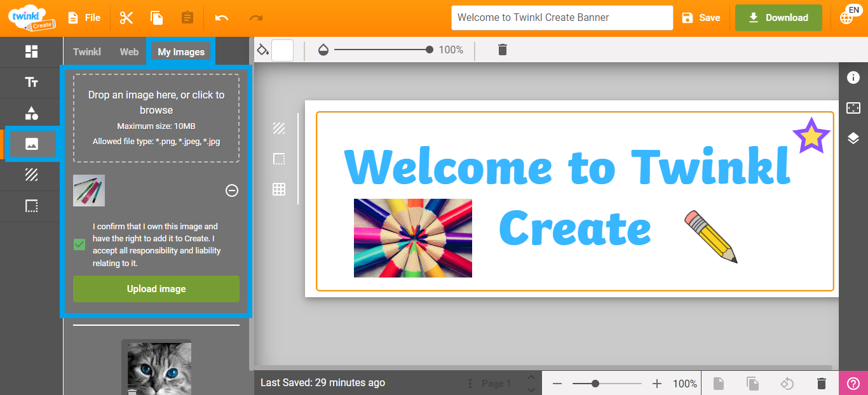Open the Templates panel in left sidebar
The image size is (868, 395).
pyautogui.click(x=31, y=52)
